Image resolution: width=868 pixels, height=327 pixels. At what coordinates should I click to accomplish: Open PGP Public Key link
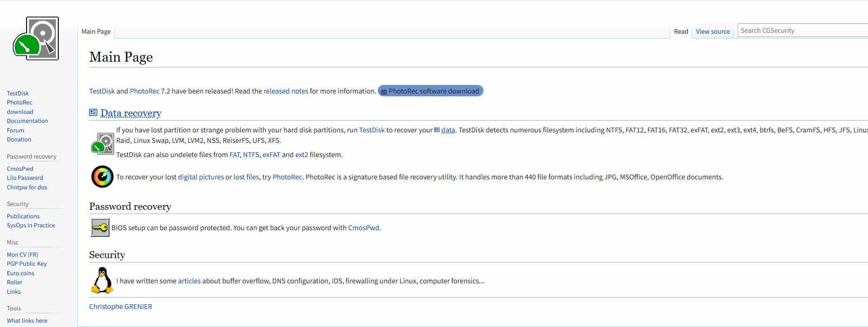pos(27,264)
